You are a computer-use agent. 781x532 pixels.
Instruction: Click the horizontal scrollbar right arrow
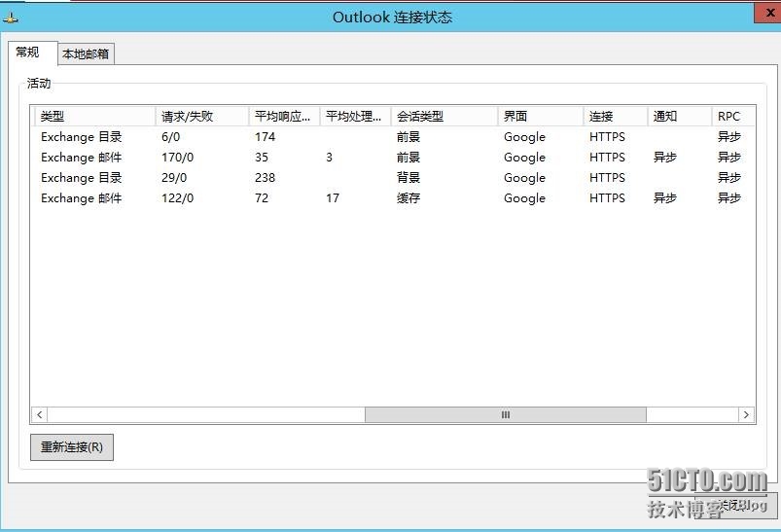pos(746,414)
